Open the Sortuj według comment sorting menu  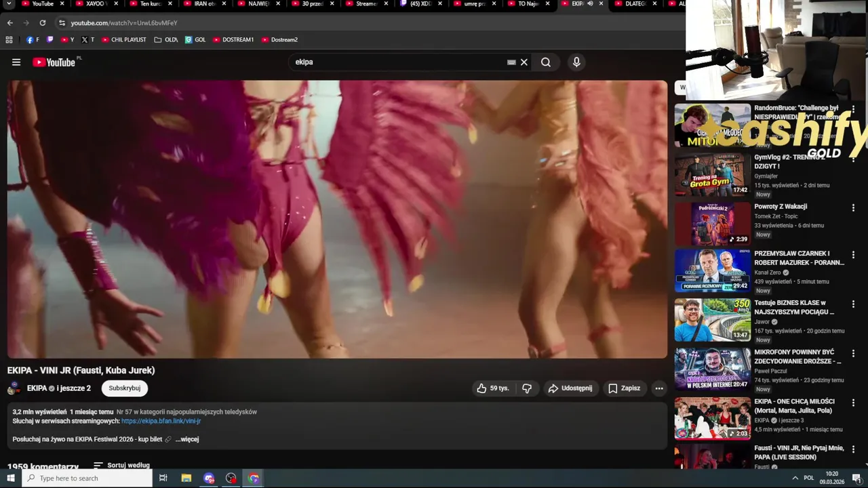coord(121,466)
